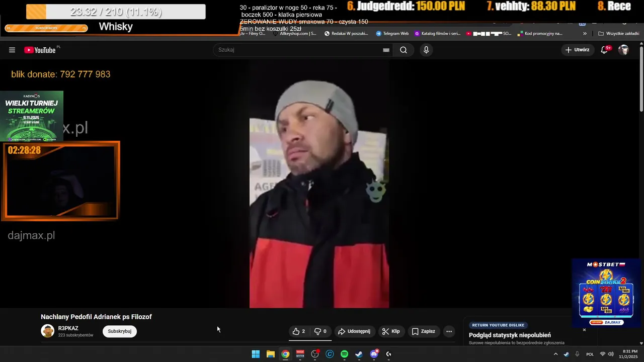
Task: Click the search magnifier button
Action: (404, 50)
